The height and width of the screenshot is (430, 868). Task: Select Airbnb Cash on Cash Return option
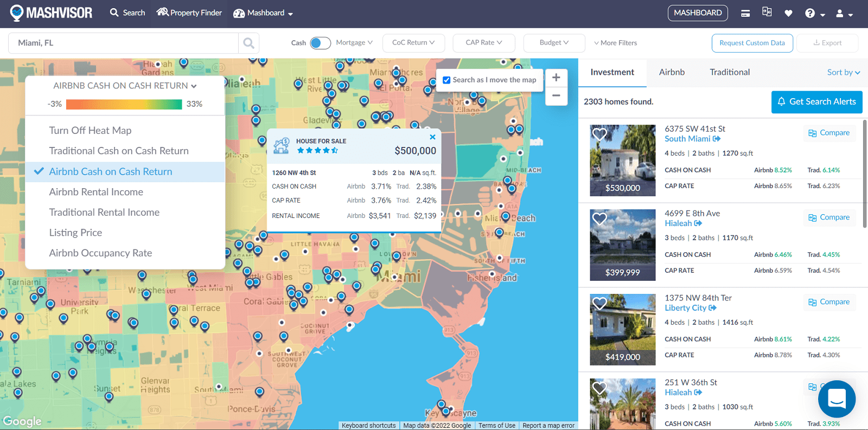[x=125, y=172]
